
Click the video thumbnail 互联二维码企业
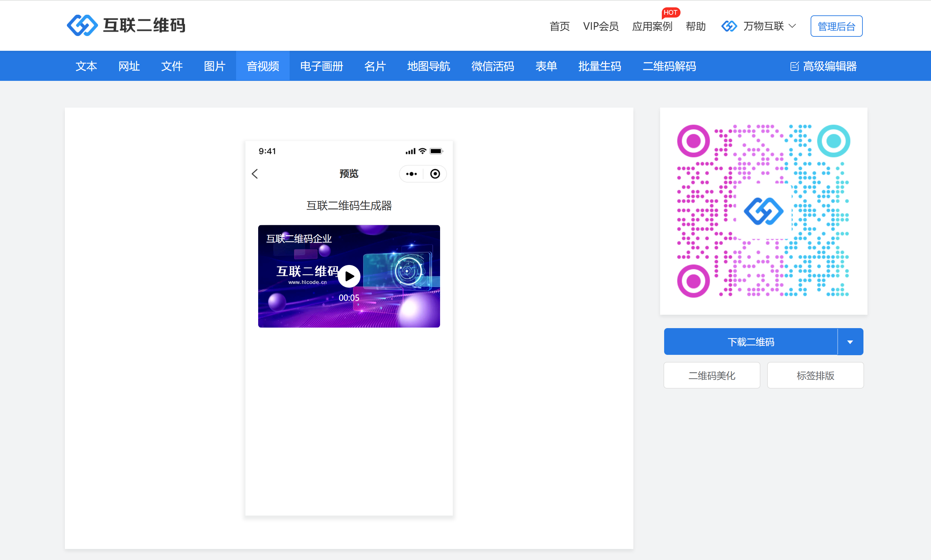tap(349, 276)
